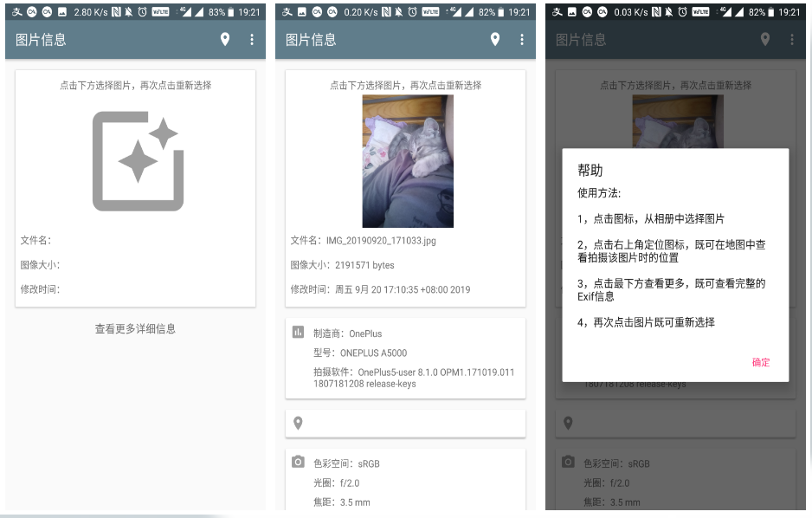Click the dimmed location pin card in right screen
Screen dimensions: 812x518
568,423
